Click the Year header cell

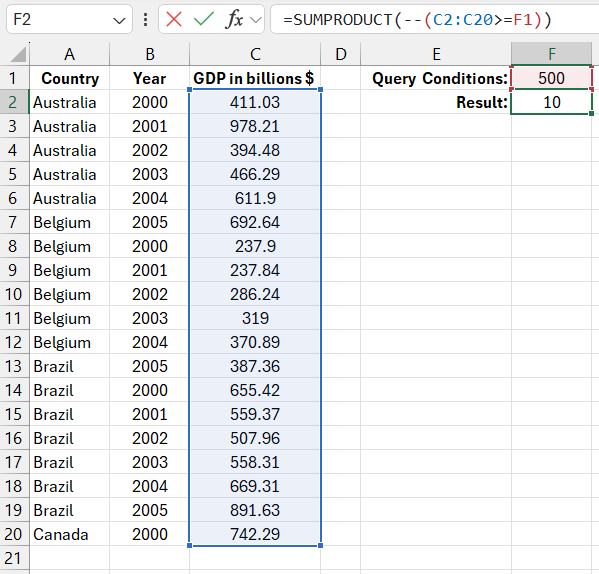[149, 78]
